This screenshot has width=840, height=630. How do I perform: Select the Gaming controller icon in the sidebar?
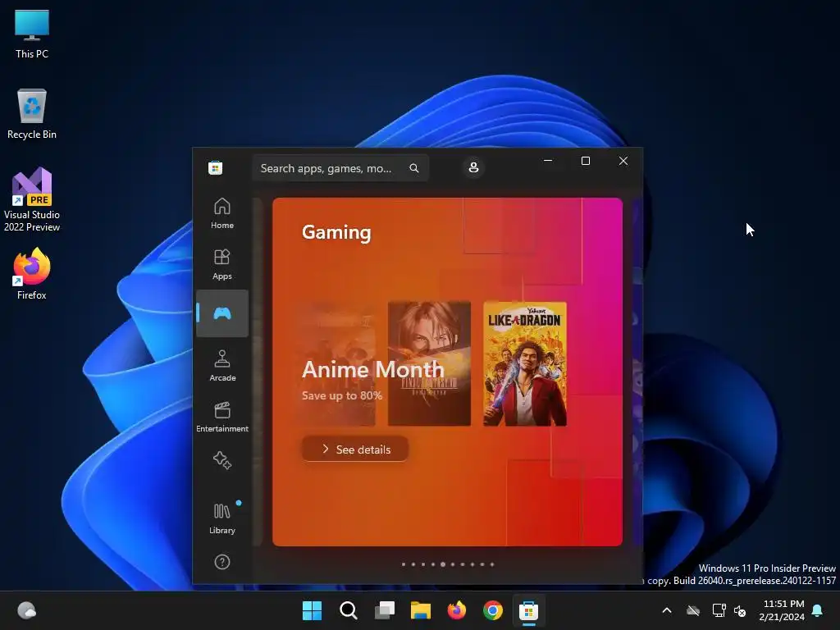click(x=222, y=313)
